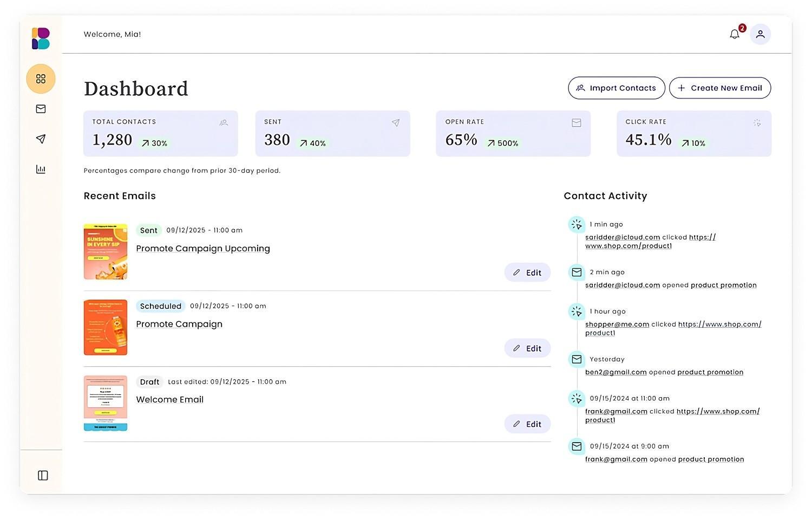Open the Dashboard grid icon in sidebar

tap(41, 79)
